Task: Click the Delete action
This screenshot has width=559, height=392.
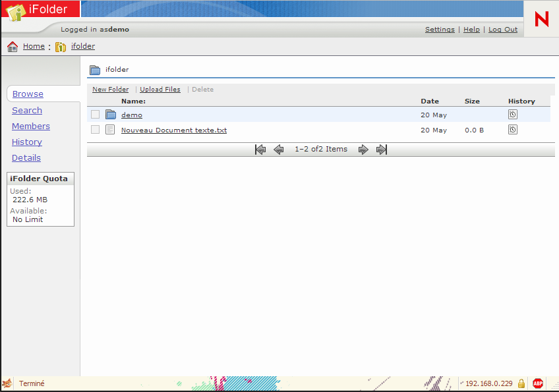Action: tap(203, 90)
